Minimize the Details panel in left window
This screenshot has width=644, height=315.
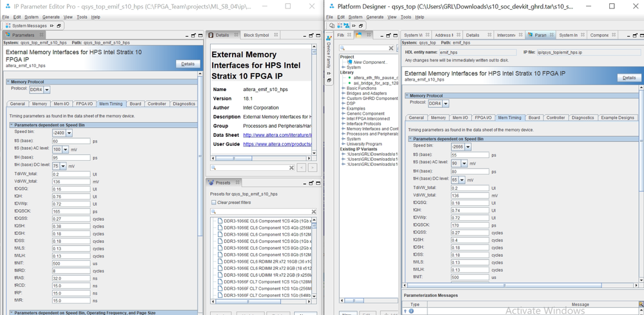[x=304, y=36]
